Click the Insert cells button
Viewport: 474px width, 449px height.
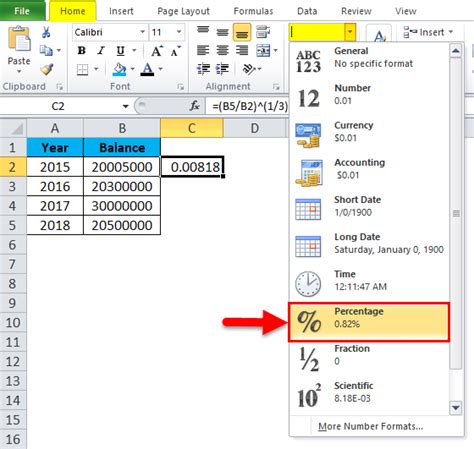[x=428, y=32]
